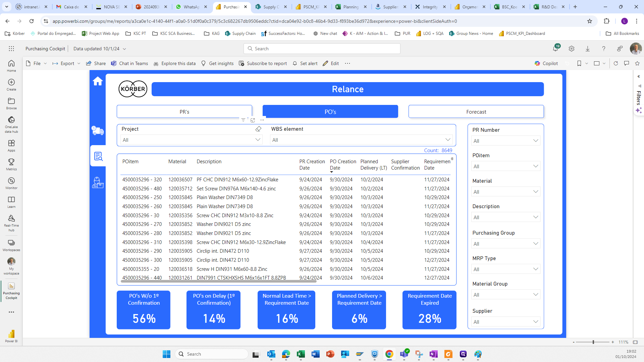Click Get insights

tap(217, 63)
